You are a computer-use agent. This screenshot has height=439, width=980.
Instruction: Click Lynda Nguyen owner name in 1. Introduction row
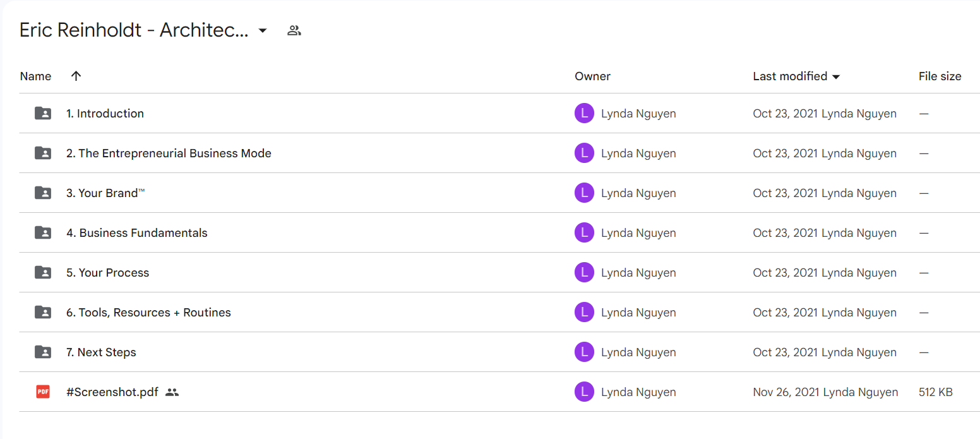(638, 114)
